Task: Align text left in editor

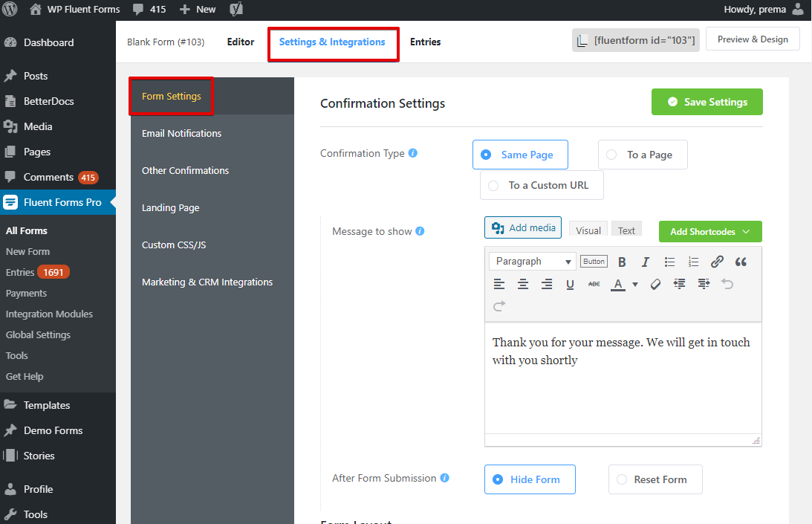Action: [x=499, y=284]
